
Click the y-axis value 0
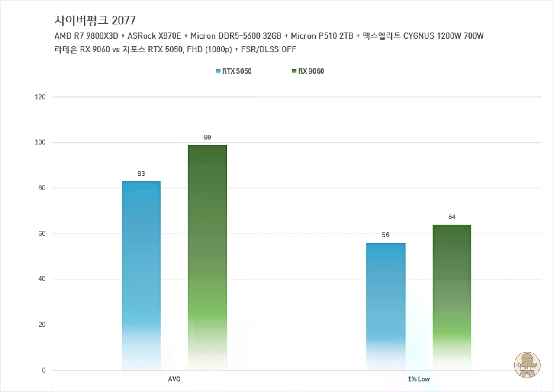tap(44, 370)
